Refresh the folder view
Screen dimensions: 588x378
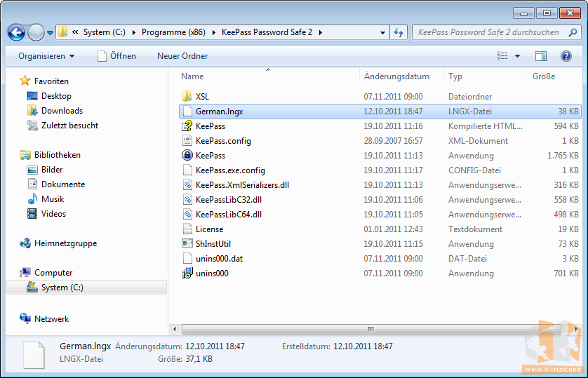click(x=399, y=32)
